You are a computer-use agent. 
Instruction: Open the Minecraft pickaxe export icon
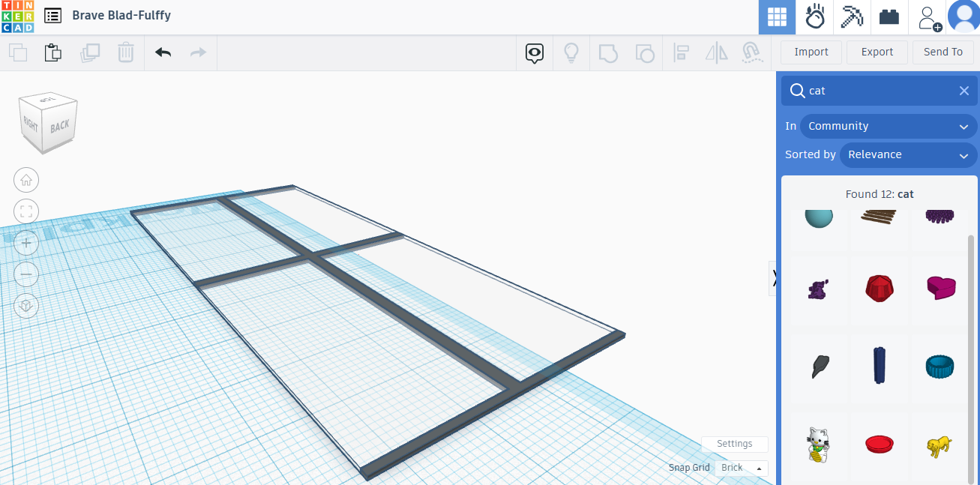tap(851, 16)
